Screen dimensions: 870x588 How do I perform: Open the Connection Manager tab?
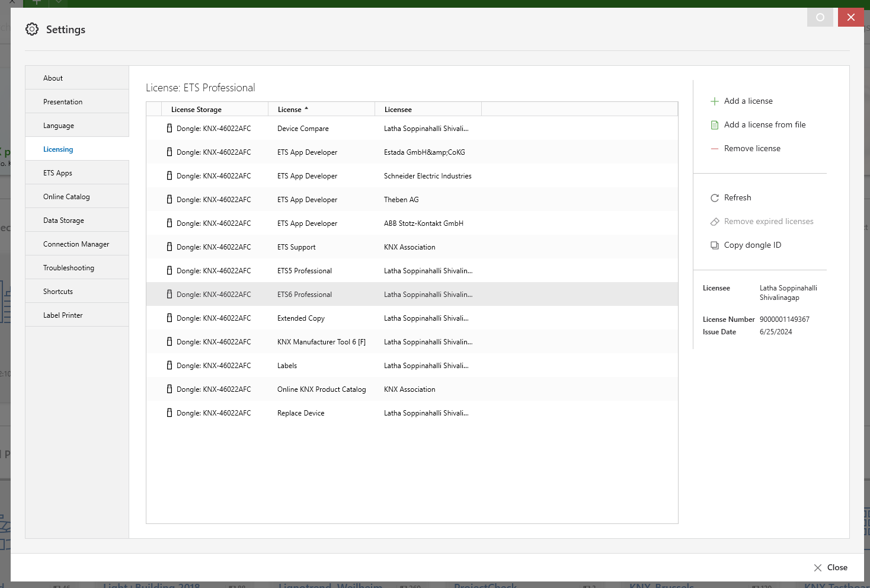point(77,244)
